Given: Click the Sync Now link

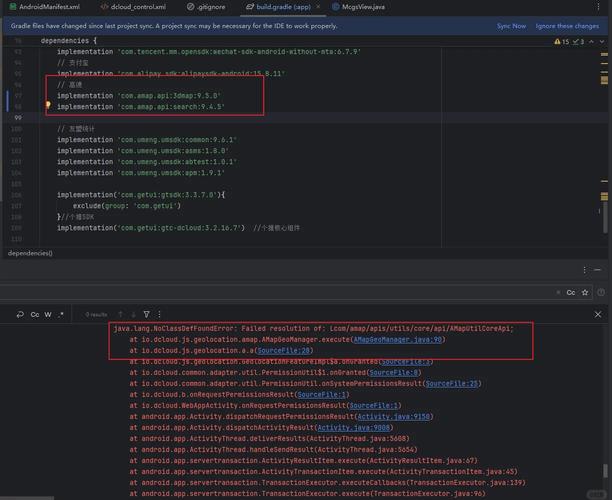Looking at the screenshot, I should click(511, 26).
